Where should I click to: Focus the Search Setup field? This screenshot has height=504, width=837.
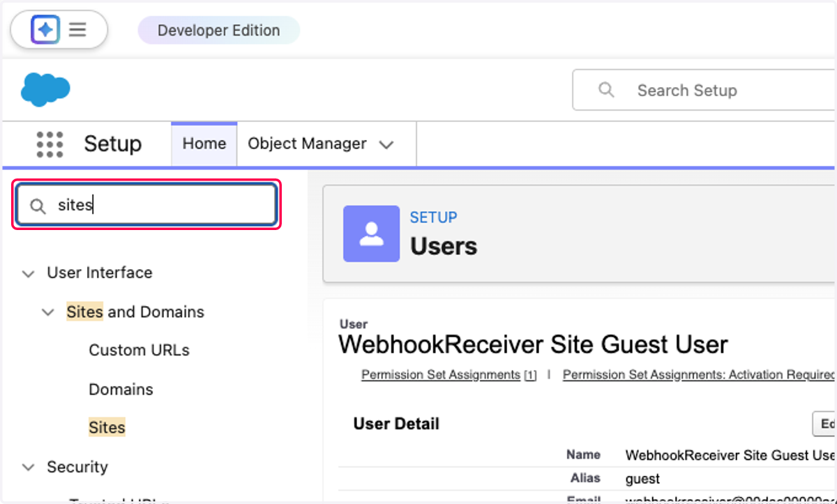click(704, 90)
